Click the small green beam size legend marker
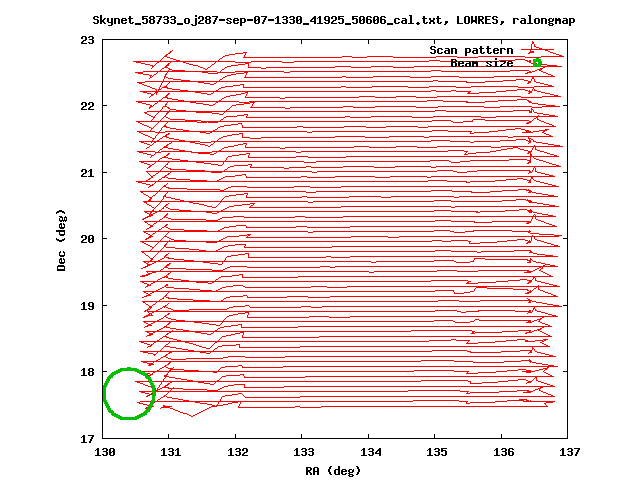The height and width of the screenshot is (480, 640). [x=537, y=63]
